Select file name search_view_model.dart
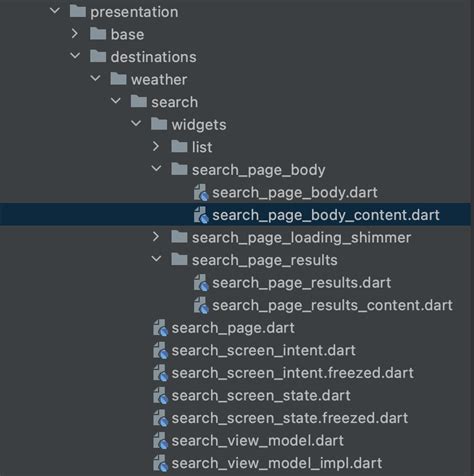Viewport: 474px width, 476px height. (258, 441)
